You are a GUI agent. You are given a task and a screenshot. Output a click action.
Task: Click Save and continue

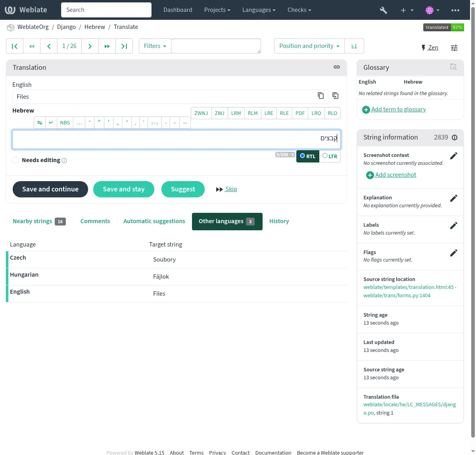(50, 189)
